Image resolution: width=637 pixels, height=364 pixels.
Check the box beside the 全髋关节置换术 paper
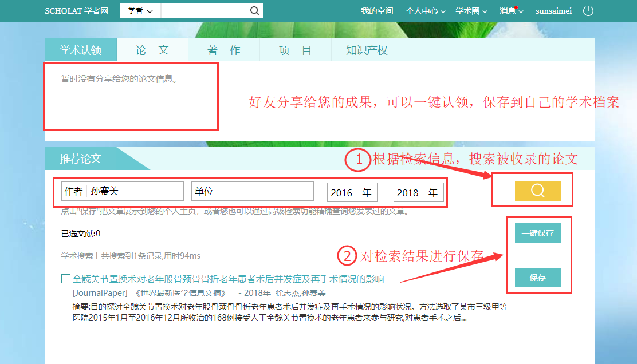(66, 279)
